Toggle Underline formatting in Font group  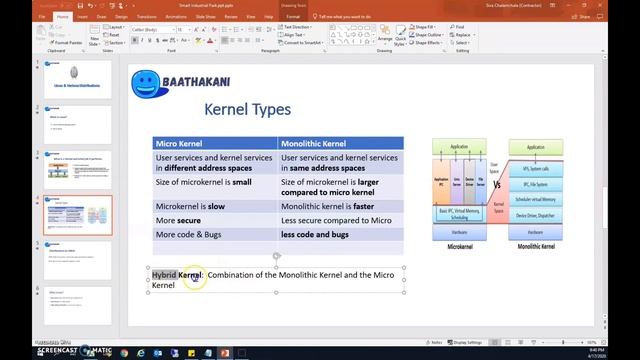point(150,40)
